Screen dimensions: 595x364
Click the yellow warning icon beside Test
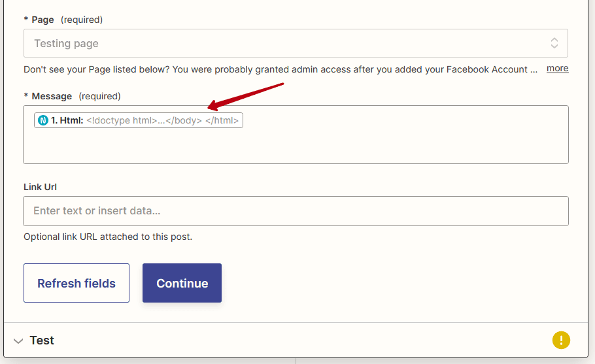pyautogui.click(x=561, y=340)
